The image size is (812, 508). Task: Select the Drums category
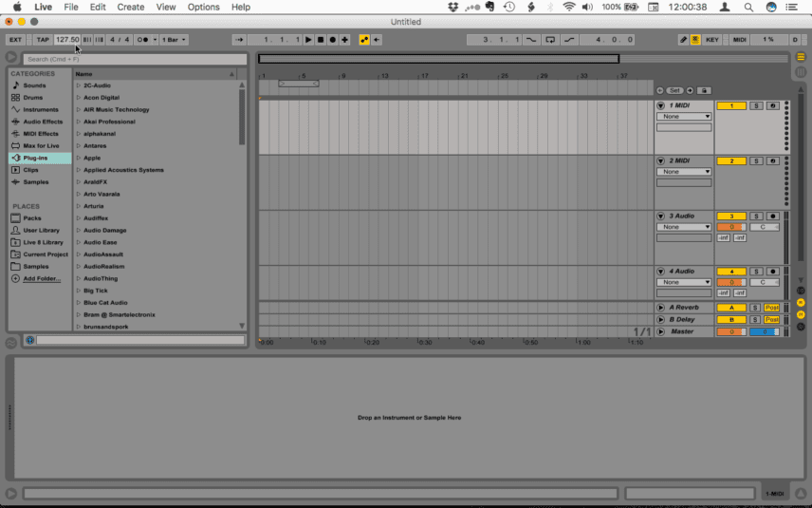(32, 98)
